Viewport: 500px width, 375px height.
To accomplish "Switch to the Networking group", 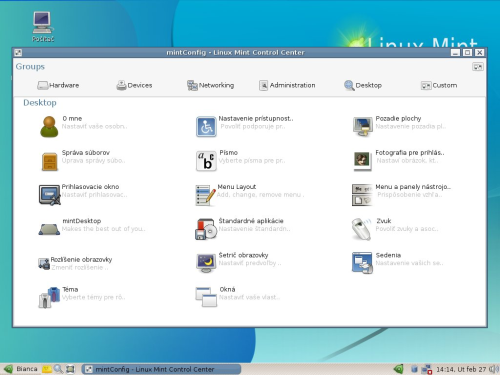I will [x=210, y=85].
